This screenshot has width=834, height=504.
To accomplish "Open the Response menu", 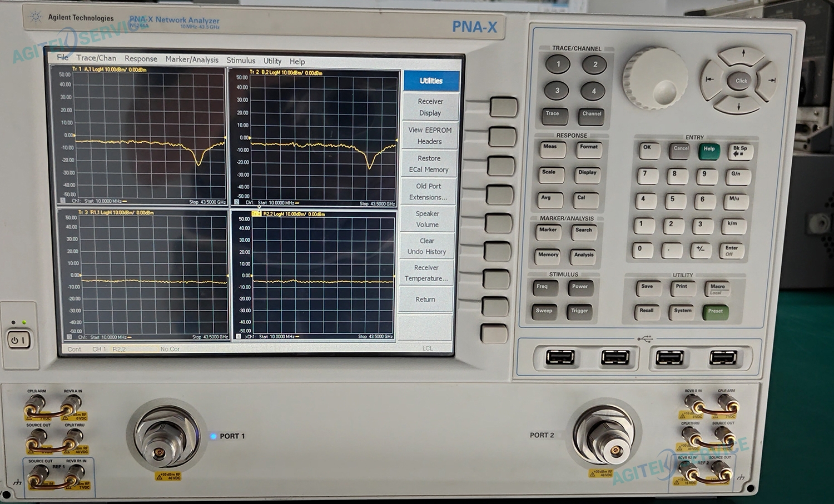I will tap(141, 58).
